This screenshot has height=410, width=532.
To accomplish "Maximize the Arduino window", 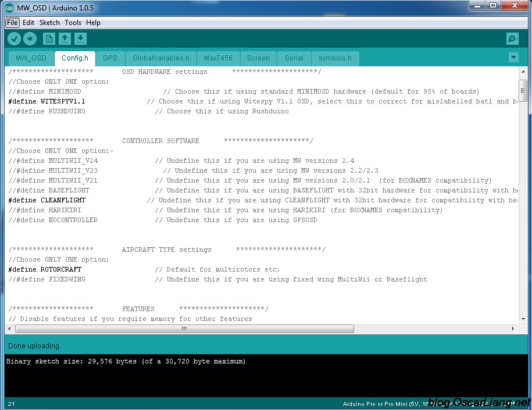I will pos(493,5).
